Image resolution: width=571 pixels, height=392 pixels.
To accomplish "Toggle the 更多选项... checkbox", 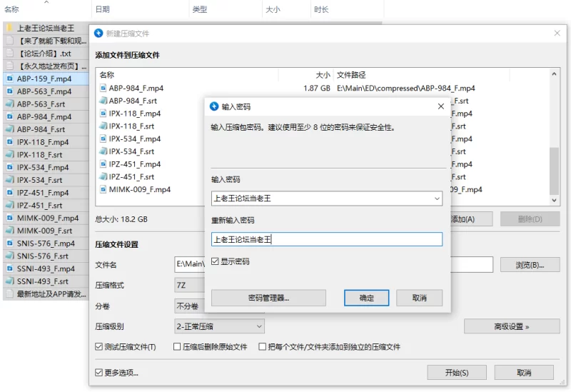I will 98,372.
